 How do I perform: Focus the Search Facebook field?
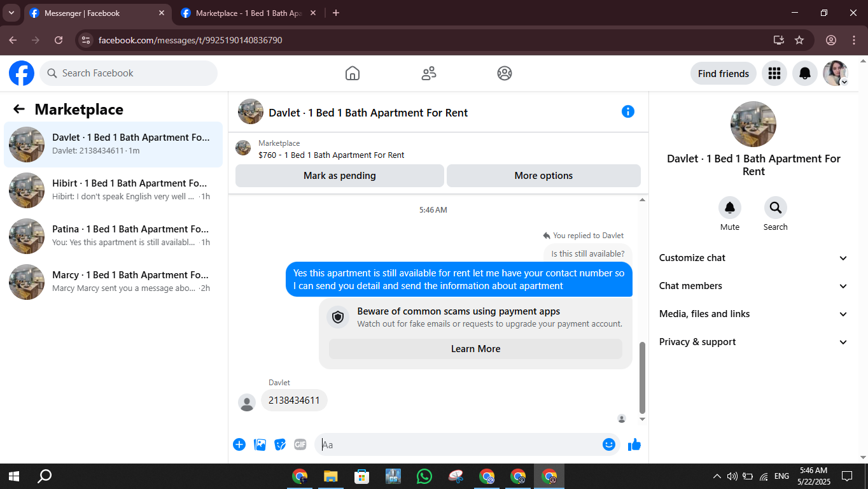coord(129,73)
